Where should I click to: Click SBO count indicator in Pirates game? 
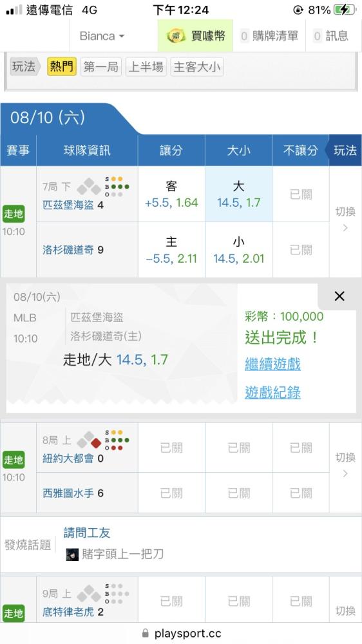click(117, 187)
